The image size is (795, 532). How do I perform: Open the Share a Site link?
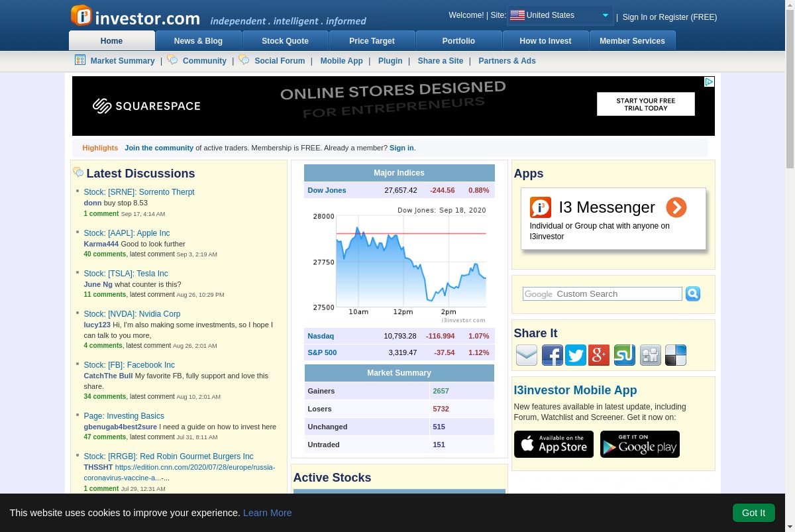pyautogui.click(x=441, y=60)
